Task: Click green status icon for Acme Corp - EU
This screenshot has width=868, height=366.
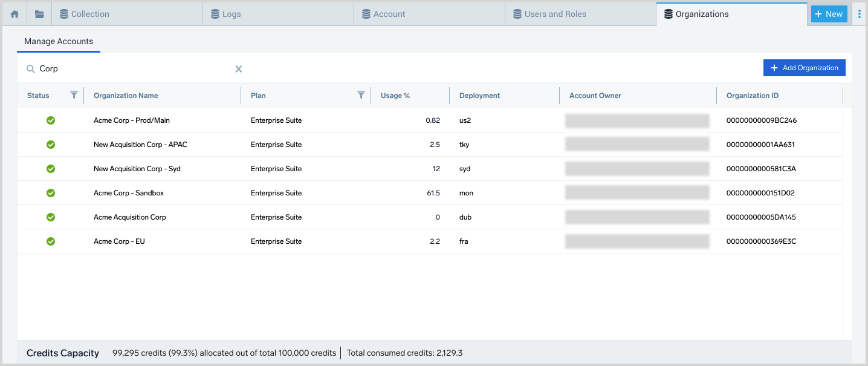Action: (x=51, y=241)
